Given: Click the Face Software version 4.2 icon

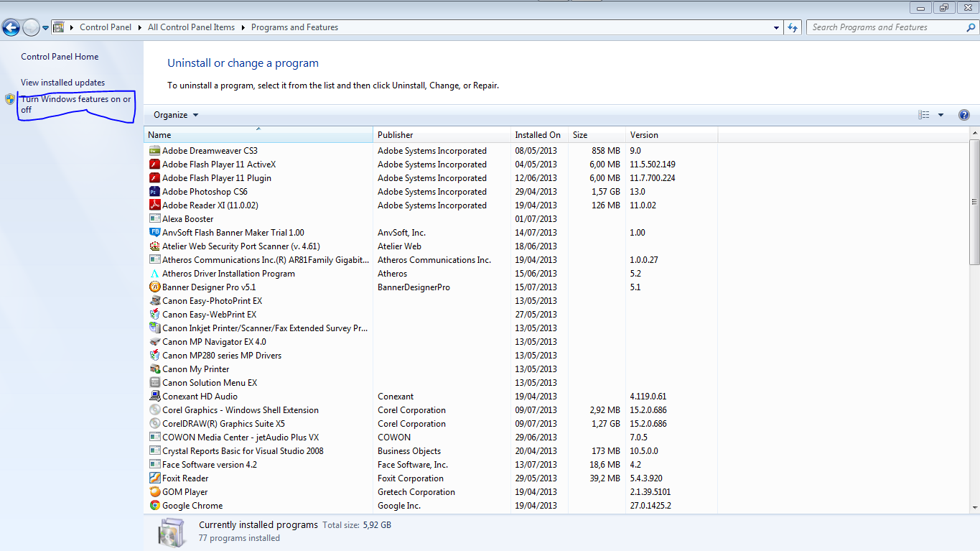Looking at the screenshot, I should pyautogui.click(x=154, y=465).
